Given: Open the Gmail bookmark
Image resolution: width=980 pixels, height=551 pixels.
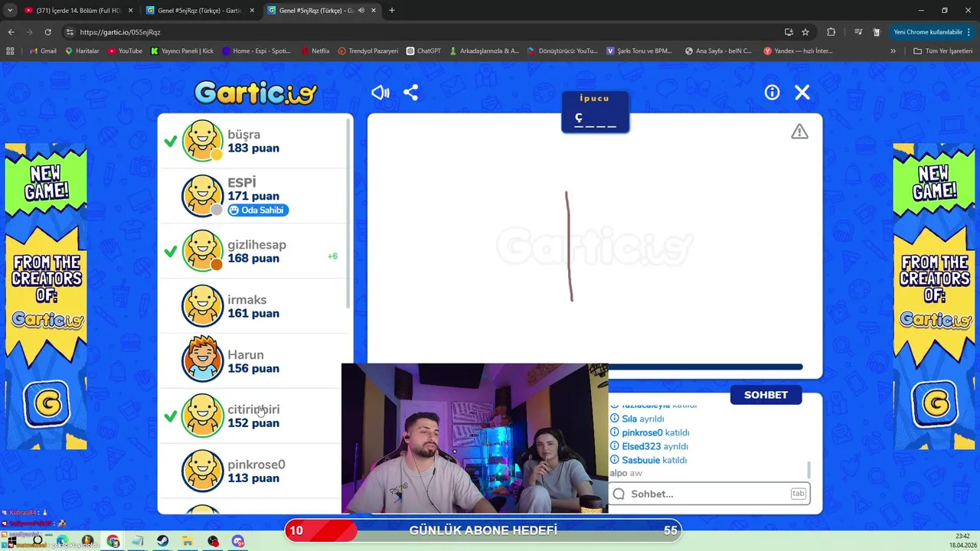Looking at the screenshot, I should click(x=43, y=51).
